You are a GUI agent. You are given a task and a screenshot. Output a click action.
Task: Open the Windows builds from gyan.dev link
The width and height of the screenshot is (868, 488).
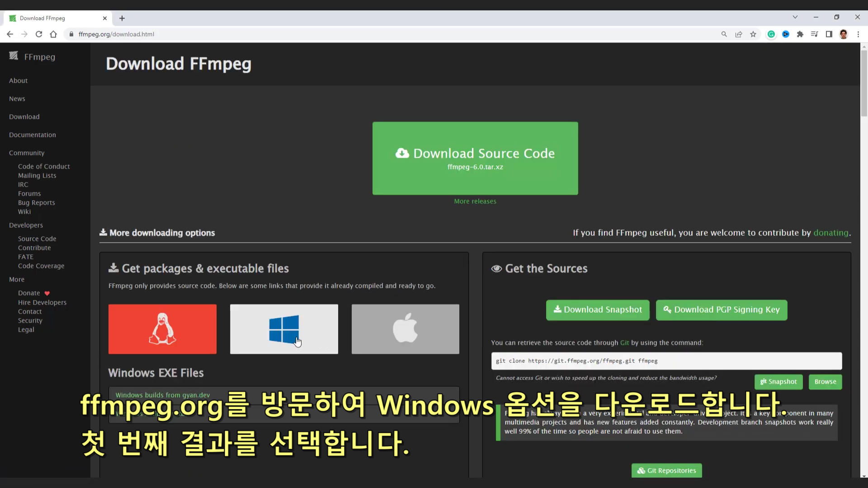[x=163, y=395]
